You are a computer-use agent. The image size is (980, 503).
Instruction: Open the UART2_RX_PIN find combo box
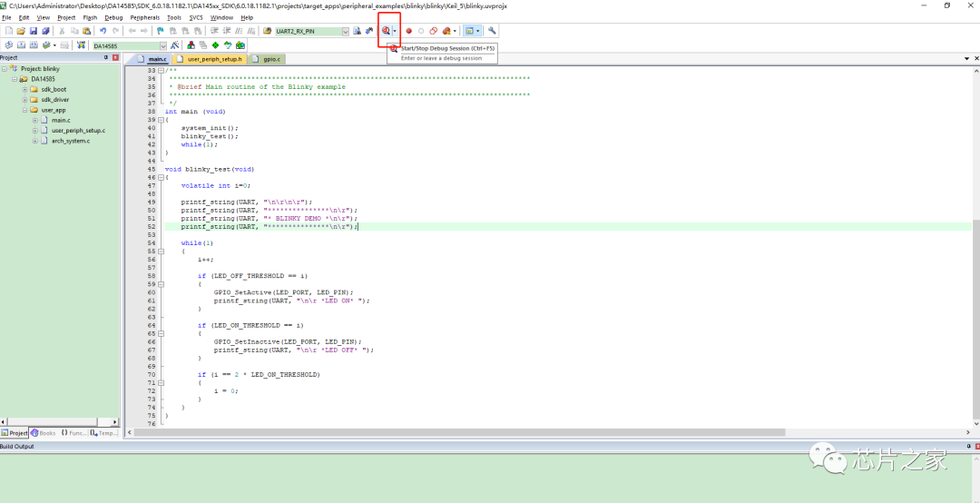pyautogui.click(x=312, y=31)
